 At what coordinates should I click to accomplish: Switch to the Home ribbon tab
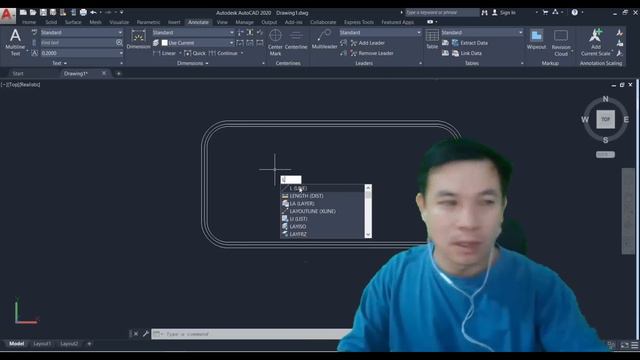29,22
